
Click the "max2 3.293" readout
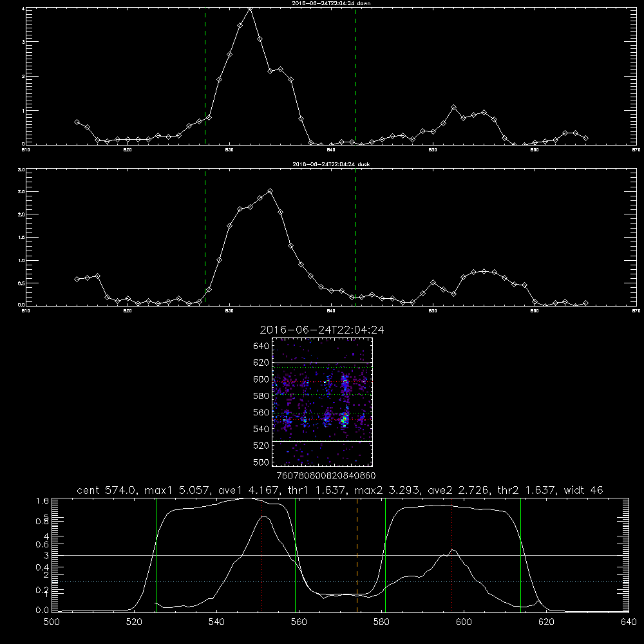pos(387,490)
